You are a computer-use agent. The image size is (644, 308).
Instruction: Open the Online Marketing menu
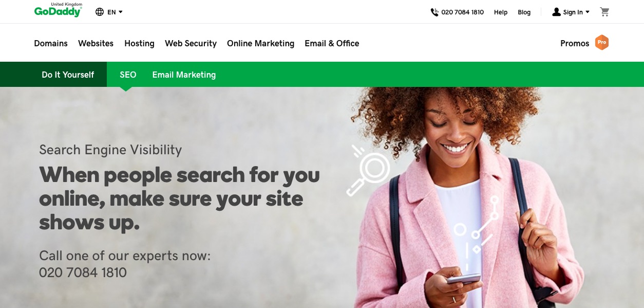click(260, 43)
